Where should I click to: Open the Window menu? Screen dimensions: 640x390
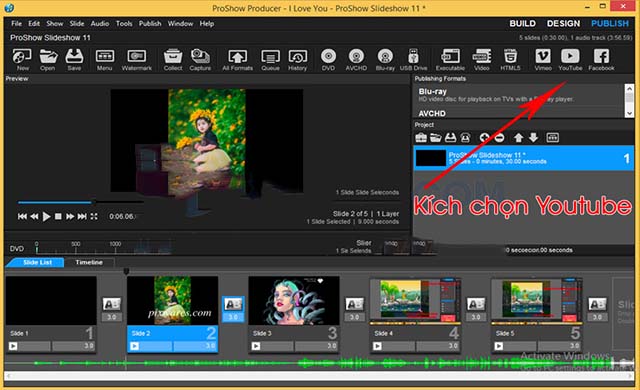click(x=180, y=24)
